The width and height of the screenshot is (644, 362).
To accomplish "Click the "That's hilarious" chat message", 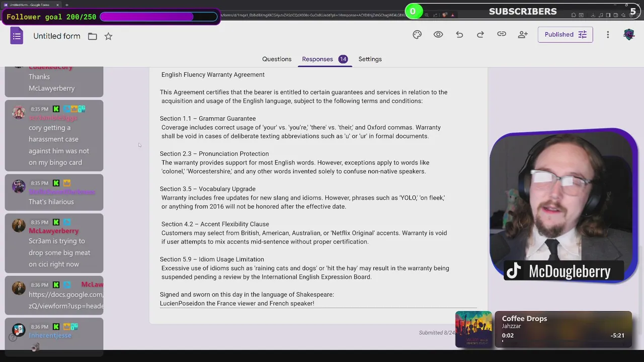I will (x=51, y=202).
